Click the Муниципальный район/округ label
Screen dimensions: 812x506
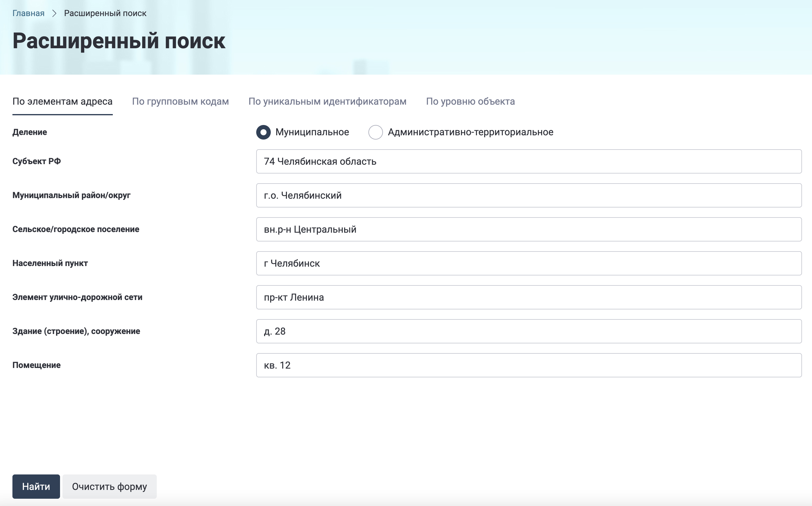click(71, 195)
